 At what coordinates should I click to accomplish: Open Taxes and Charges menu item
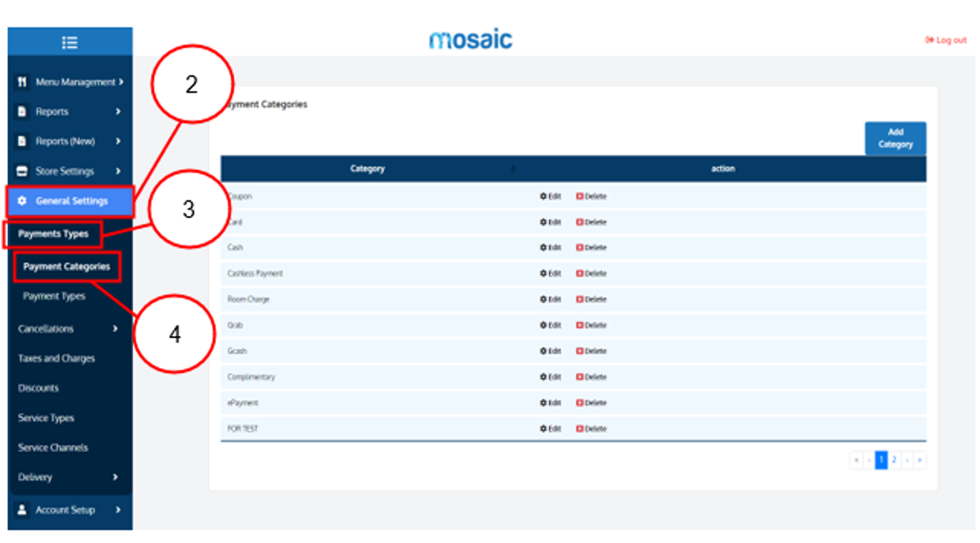pyautogui.click(x=56, y=358)
